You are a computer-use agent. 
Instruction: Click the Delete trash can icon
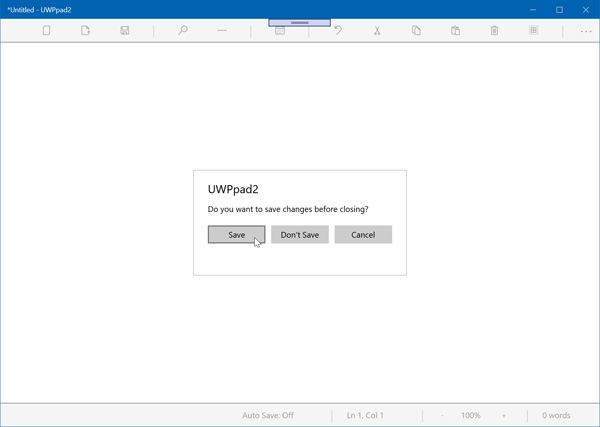point(494,31)
